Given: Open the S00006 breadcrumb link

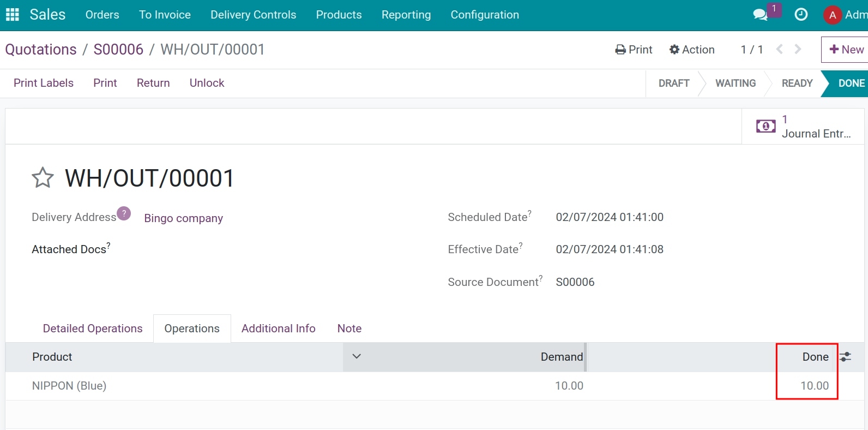Looking at the screenshot, I should [118, 50].
